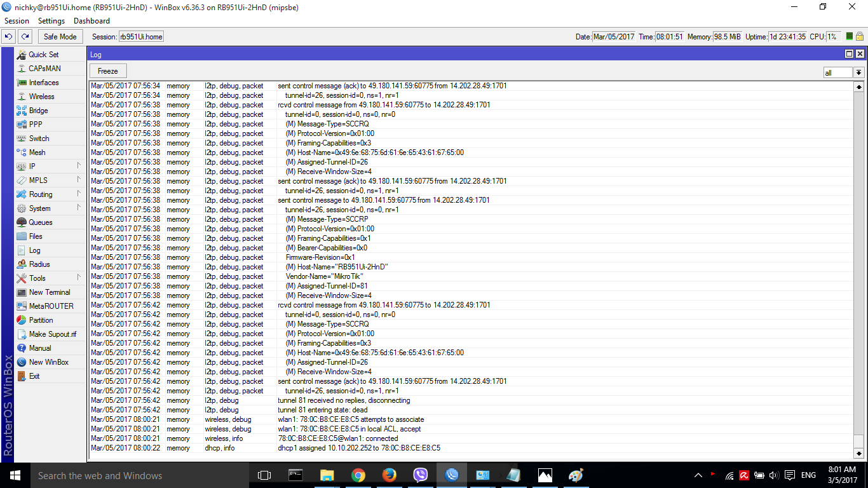Open the log topic filter dropdown showing "all"
868x488 pixels.
click(859, 72)
